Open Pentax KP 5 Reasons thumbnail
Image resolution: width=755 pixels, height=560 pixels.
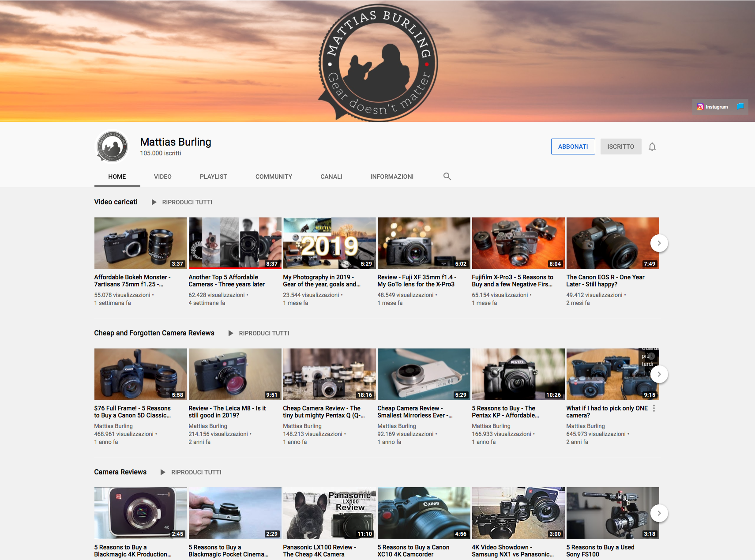pyautogui.click(x=518, y=374)
